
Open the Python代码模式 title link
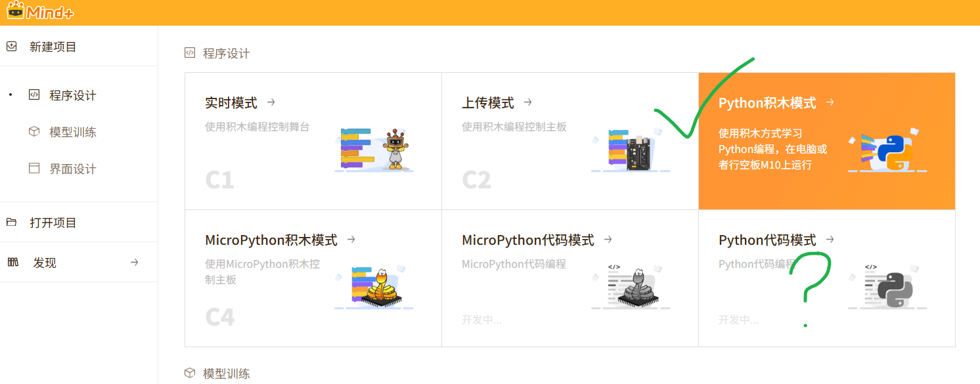[x=767, y=240]
